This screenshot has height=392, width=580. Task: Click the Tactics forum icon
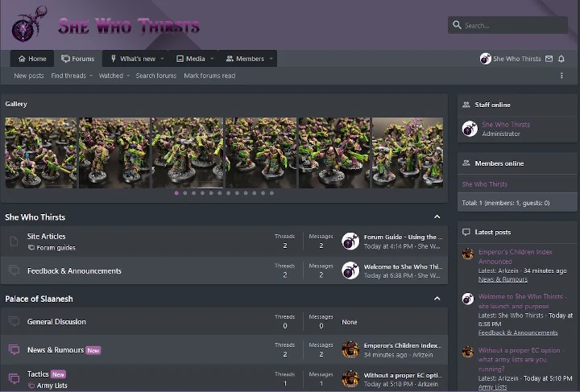tap(14, 378)
